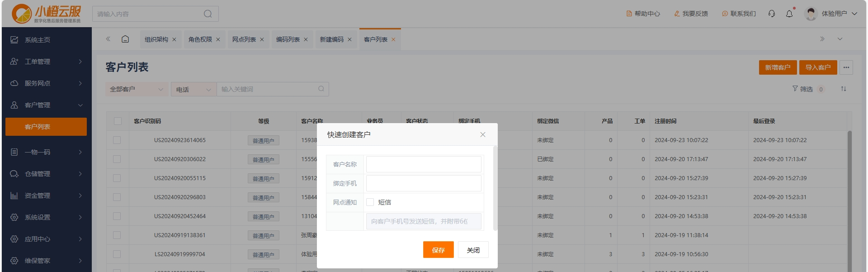Image resolution: width=868 pixels, height=272 pixels.
Task: Click the 客户名称 input field
Action: pyautogui.click(x=424, y=164)
